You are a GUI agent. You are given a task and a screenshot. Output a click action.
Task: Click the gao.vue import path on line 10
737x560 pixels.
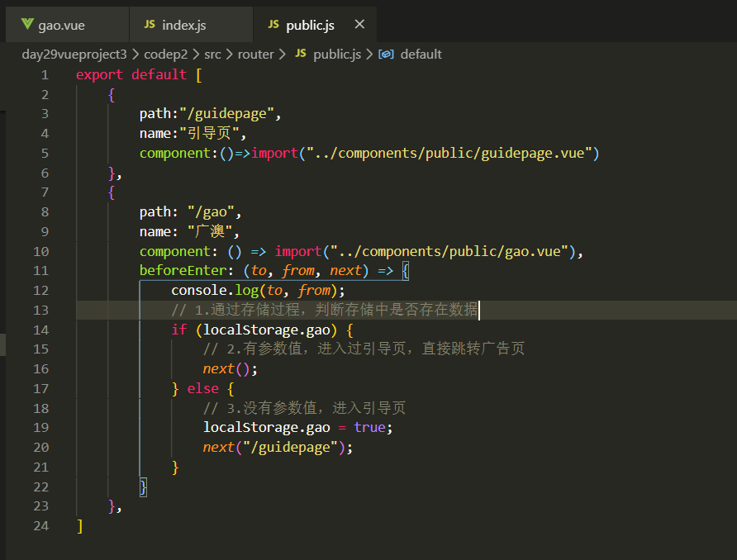pyautogui.click(x=449, y=251)
